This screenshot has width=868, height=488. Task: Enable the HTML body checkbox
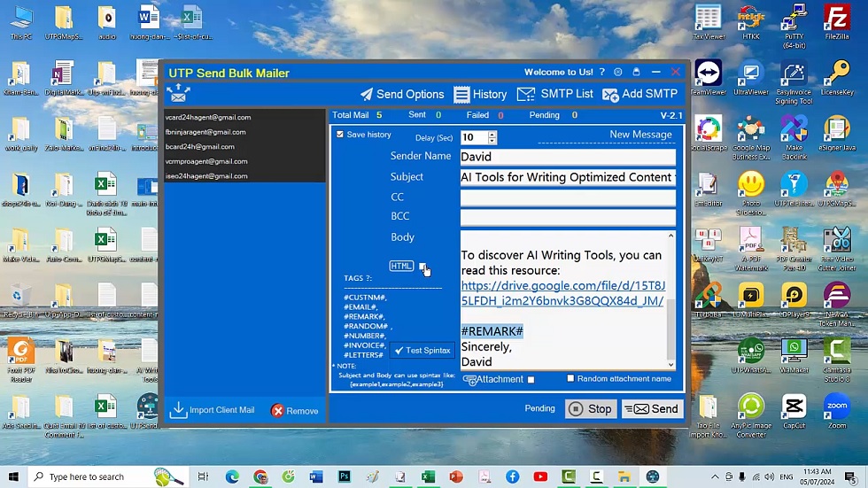(422, 267)
